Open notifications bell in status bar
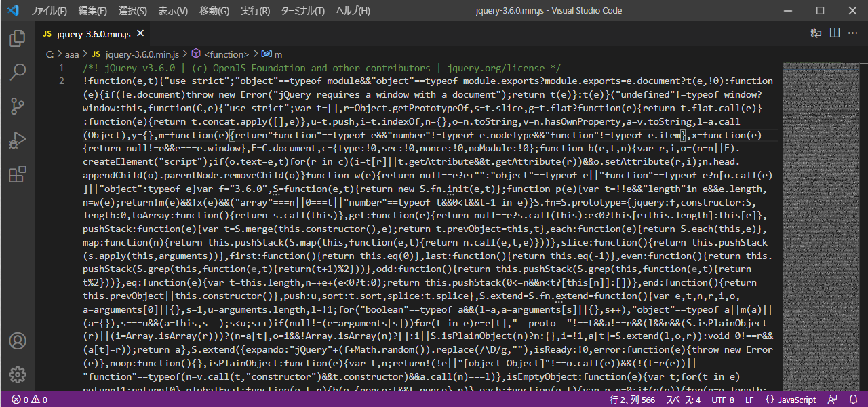This screenshot has width=868, height=407. 852,400
